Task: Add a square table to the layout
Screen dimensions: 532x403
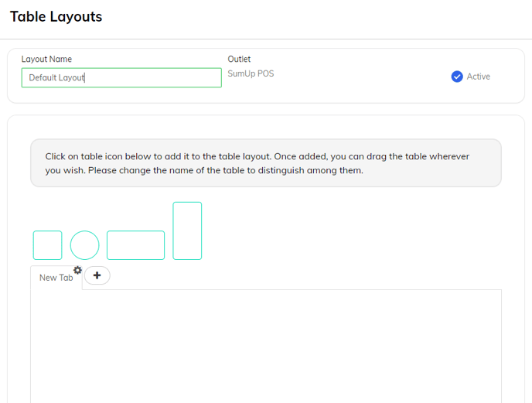Action: click(x=47, y=245)
